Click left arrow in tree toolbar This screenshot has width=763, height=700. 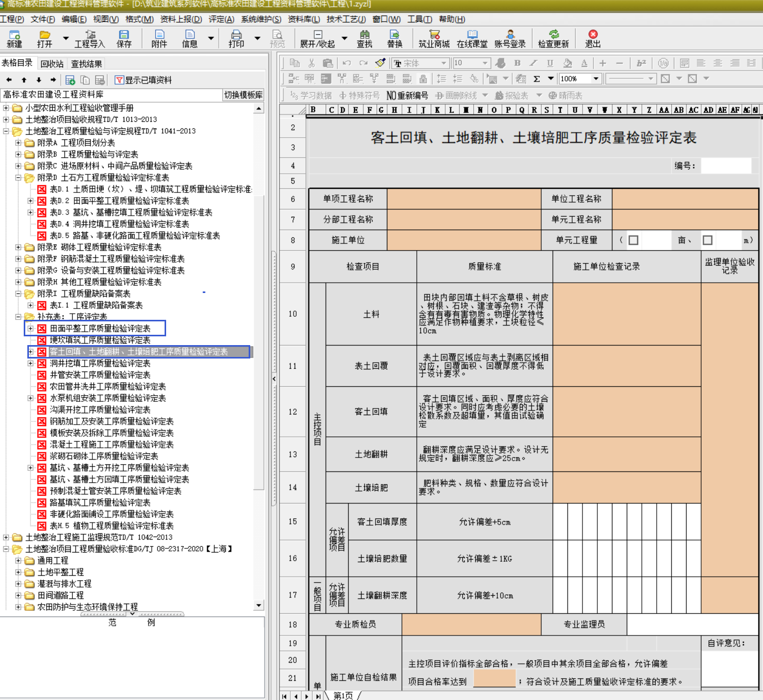coord(9,80)
